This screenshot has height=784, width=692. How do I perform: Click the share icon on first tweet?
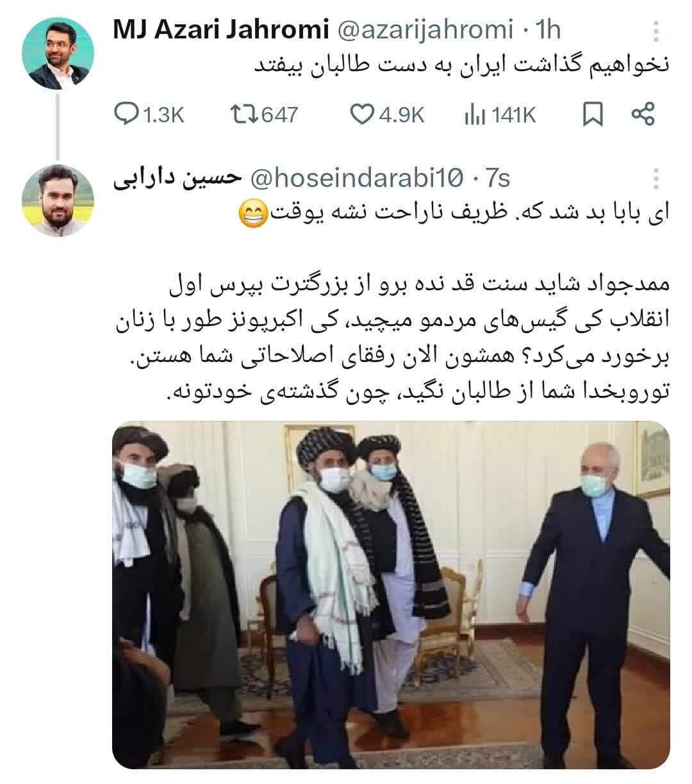(x=643, y=115)
